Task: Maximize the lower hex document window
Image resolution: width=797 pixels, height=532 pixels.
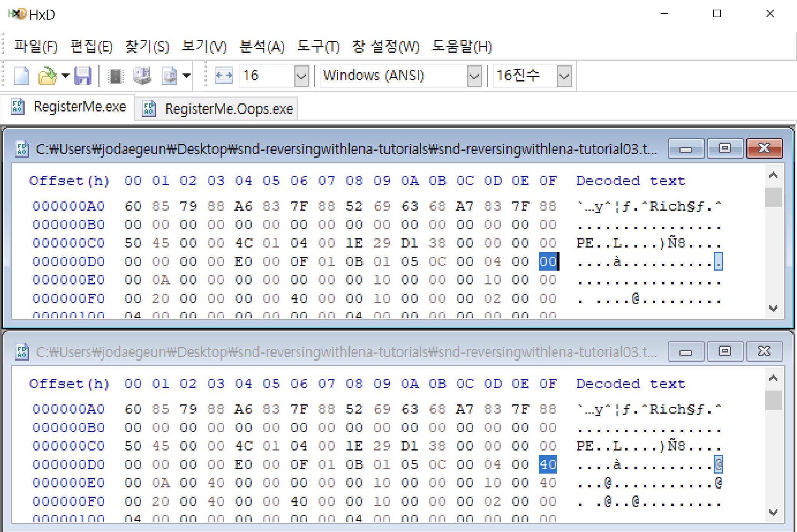Action: click(725, 351)
